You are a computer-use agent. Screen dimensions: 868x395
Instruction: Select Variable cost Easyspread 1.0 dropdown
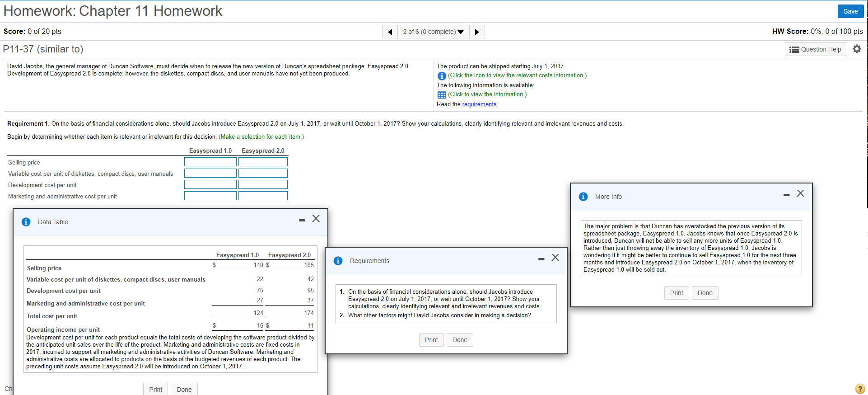click(210, 173)
